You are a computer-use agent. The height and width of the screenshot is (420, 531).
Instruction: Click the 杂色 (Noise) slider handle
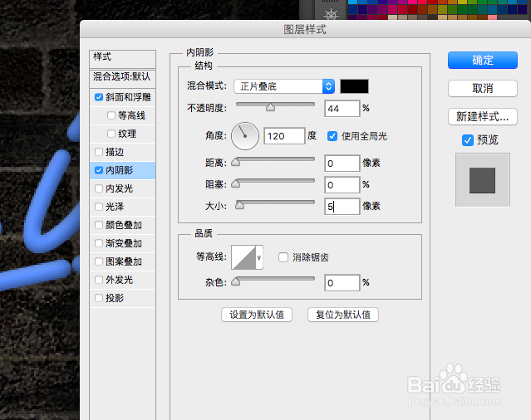(x=236, y=281)
